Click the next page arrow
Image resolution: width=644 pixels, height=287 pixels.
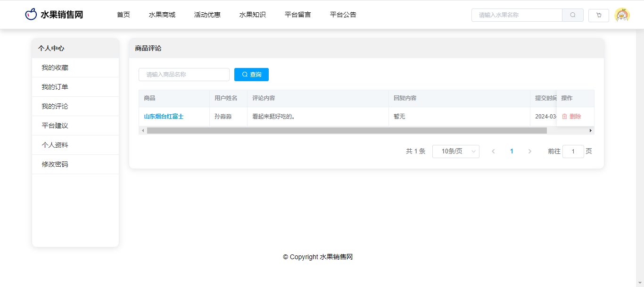(x=529, y=152)
